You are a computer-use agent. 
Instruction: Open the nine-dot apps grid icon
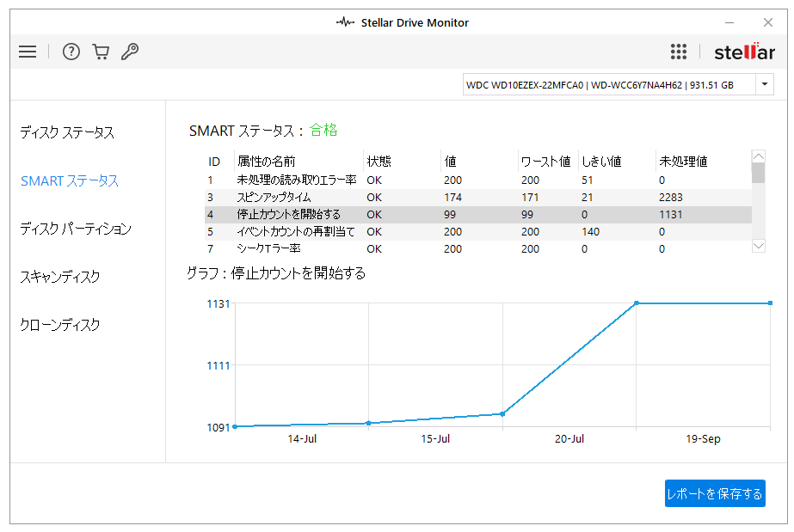(679, 52)
